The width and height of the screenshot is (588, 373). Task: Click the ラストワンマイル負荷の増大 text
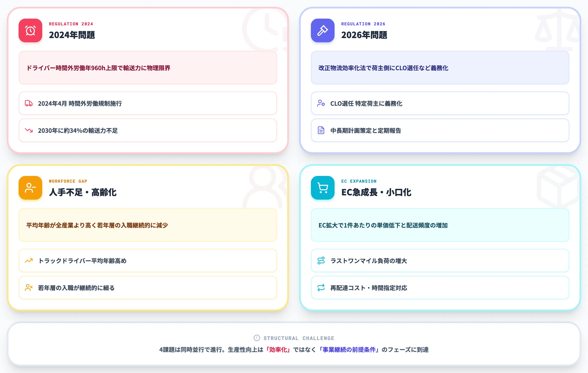pyautogui.click(x=369, y=261)
